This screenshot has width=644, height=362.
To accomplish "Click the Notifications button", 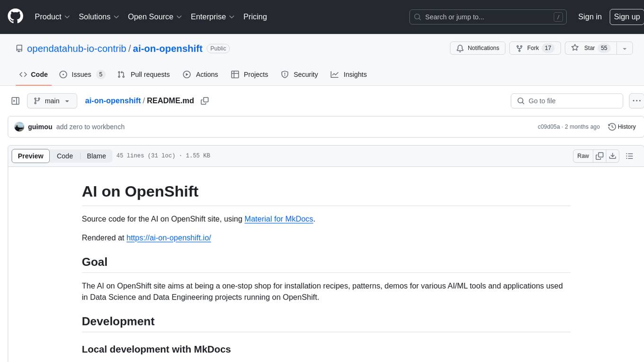I will [x=478, y=48].
